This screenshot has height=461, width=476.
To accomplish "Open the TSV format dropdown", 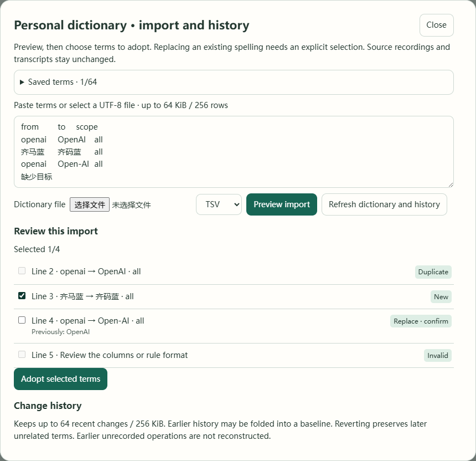I will 219,204.
